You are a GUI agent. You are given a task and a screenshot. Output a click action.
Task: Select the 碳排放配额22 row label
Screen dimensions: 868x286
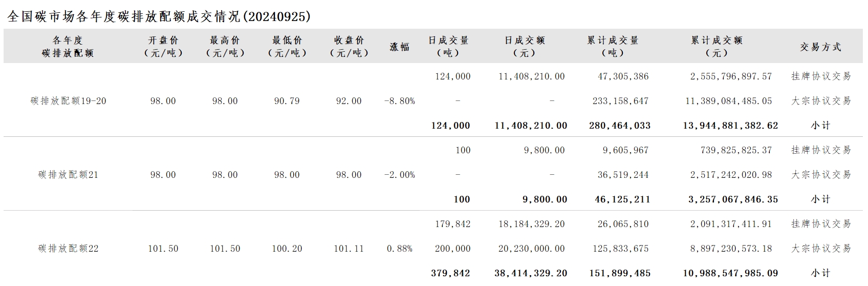(x=68, y=249)
